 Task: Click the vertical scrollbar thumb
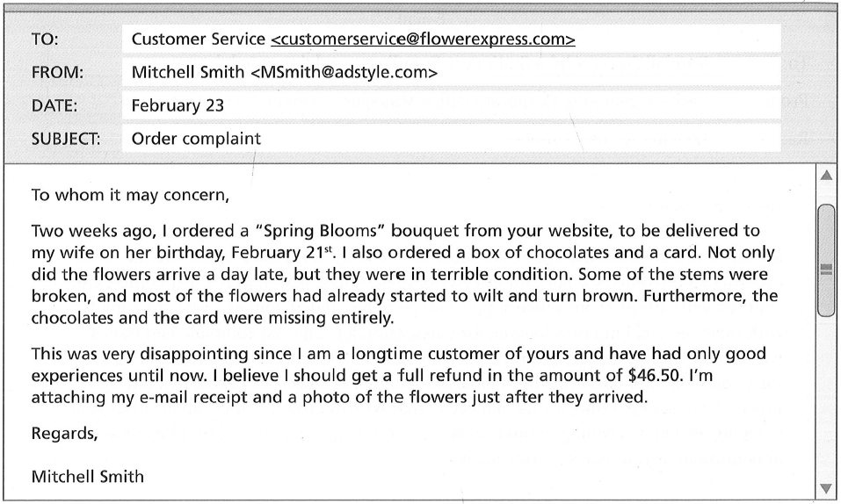(827, 261)
